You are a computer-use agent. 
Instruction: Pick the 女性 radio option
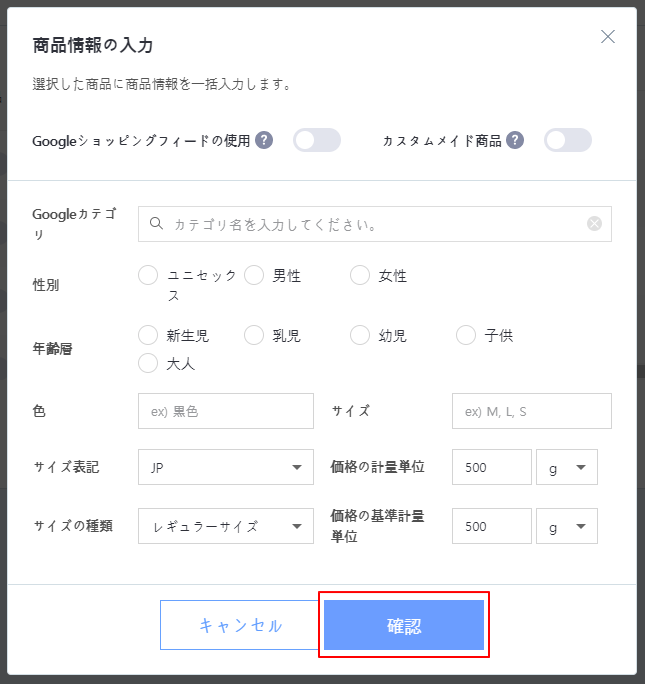click(360, 276)
